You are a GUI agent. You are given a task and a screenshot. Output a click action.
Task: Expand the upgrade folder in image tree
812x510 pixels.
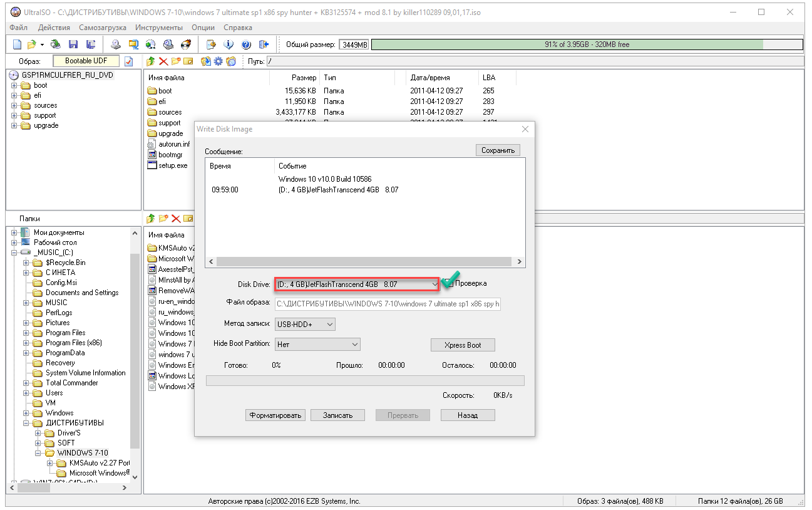(x=14, y=125)
